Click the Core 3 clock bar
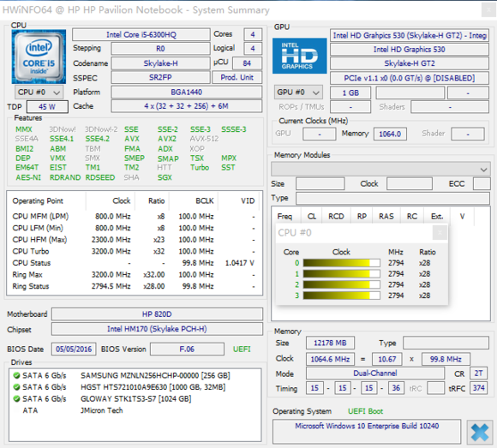 (x=341, y=296)
